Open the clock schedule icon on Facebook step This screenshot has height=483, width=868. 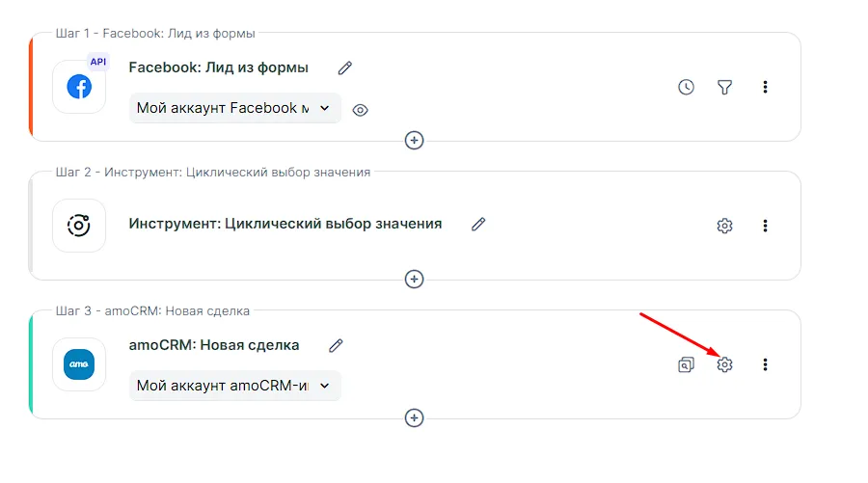(686, 87)
